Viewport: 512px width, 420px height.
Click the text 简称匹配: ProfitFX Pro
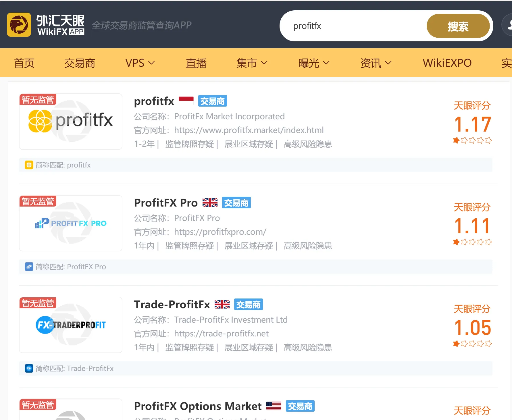[x=71, y=267]
